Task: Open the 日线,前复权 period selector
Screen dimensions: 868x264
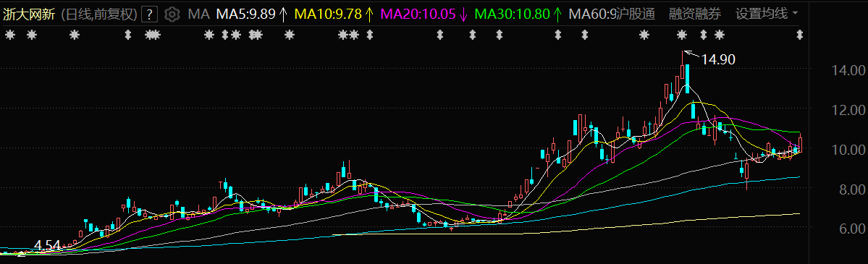Action: click(98, 14)
